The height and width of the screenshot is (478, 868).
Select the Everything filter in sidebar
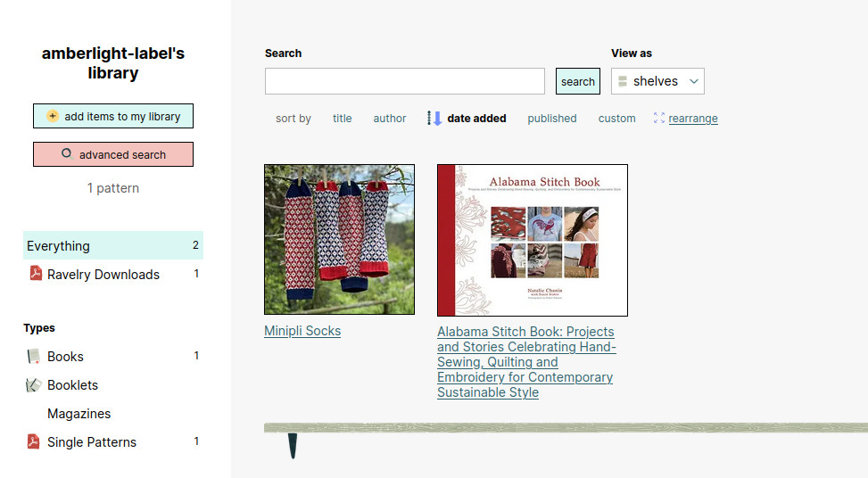pyautogui.click(x=113, y=245)
